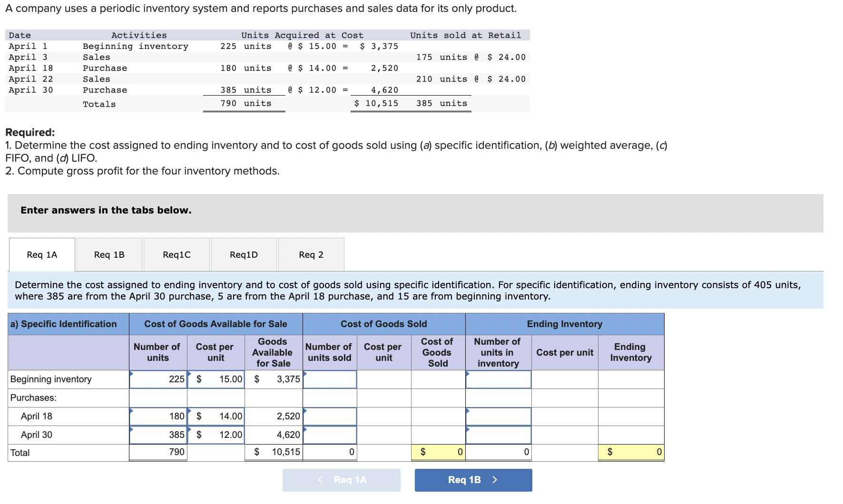
Task: Click units sold field for Beginning inventory row
Action: [329, 379]
